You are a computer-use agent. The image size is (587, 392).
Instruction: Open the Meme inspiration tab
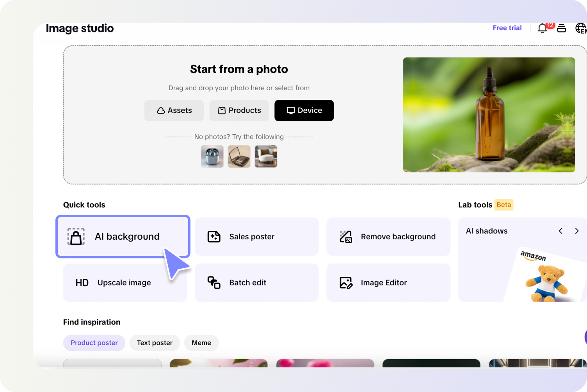coord(201,342)
